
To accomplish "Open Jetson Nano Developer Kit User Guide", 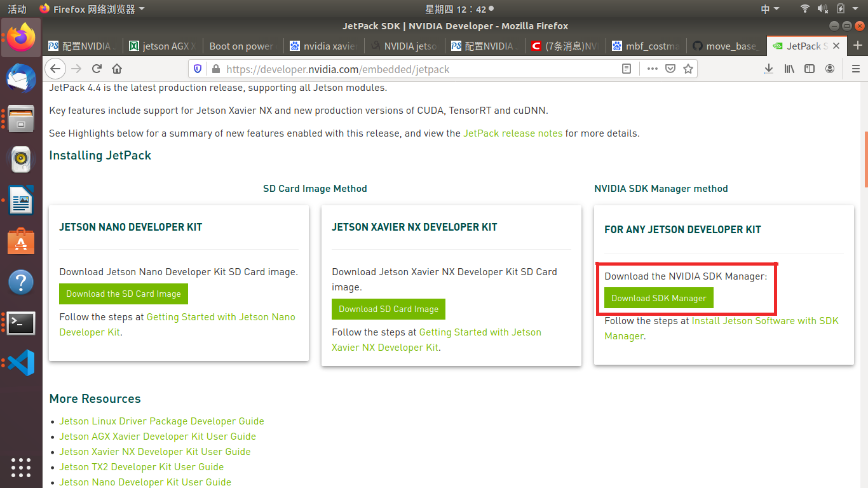I will [145, 482].
